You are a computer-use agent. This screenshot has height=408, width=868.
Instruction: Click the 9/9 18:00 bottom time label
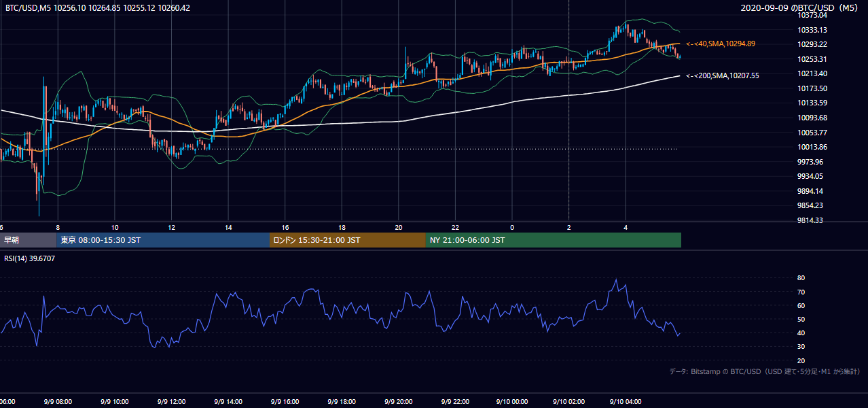point(342,402)
